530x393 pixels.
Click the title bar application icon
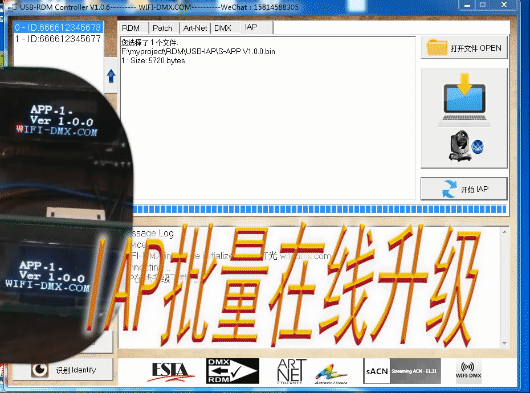pyautogui.click(x=13, y=7)
